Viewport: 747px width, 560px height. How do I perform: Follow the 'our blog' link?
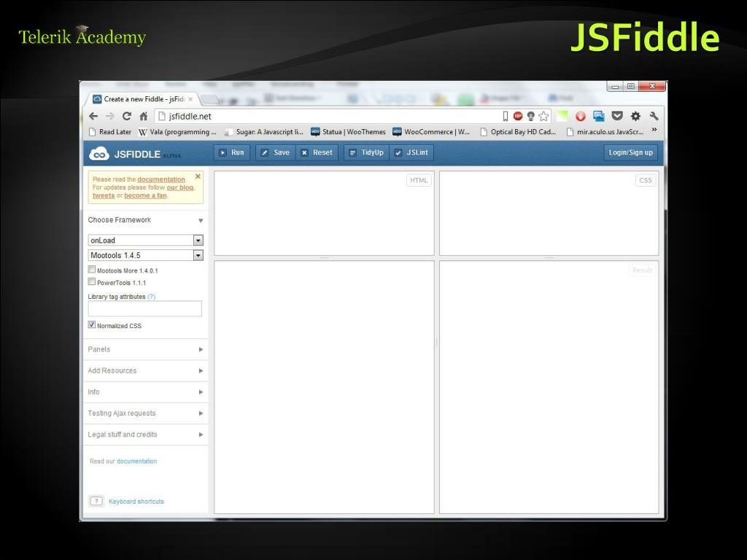(x=180, y=187)
